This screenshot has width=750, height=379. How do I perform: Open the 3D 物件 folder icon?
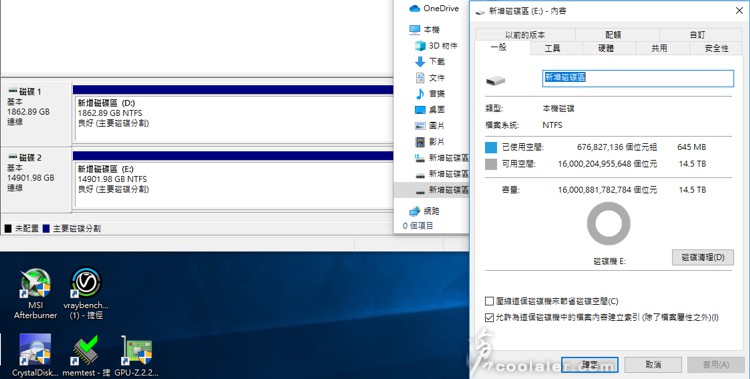(420, 46)
